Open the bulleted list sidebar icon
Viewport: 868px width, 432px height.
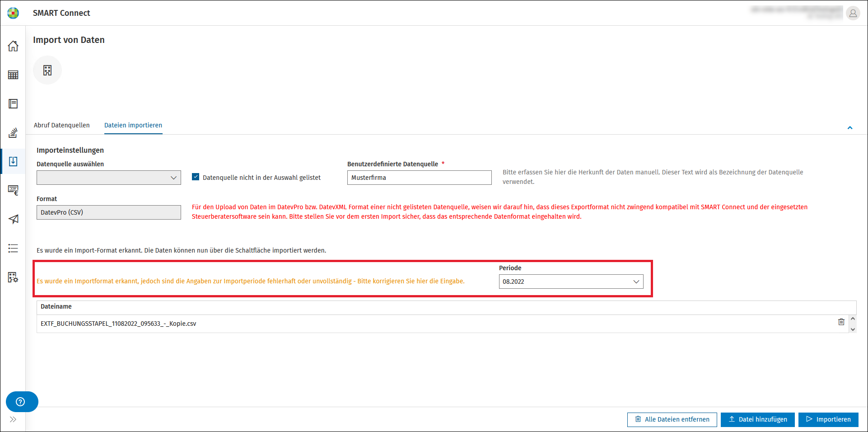(x=13, y=248)
